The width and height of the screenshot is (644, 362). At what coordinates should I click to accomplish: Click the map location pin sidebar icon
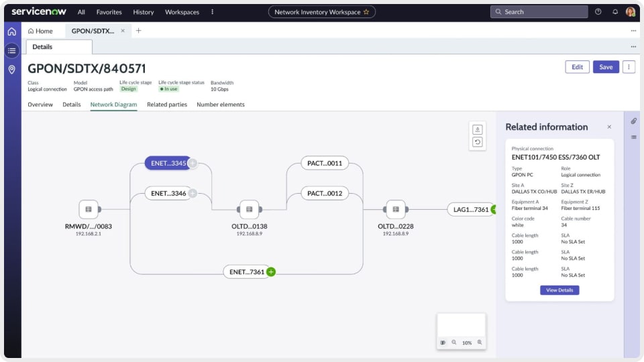(11, 70)
